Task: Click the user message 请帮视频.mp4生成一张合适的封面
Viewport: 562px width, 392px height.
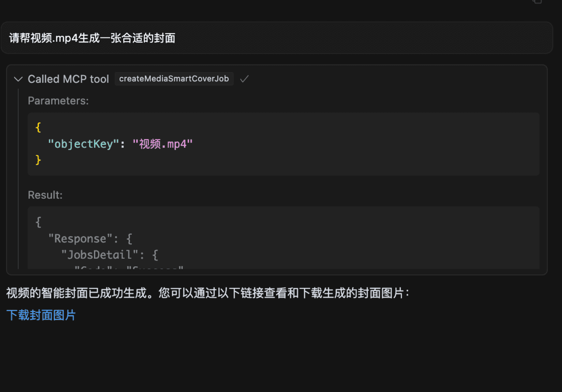Action: click(x=92, y=38)
